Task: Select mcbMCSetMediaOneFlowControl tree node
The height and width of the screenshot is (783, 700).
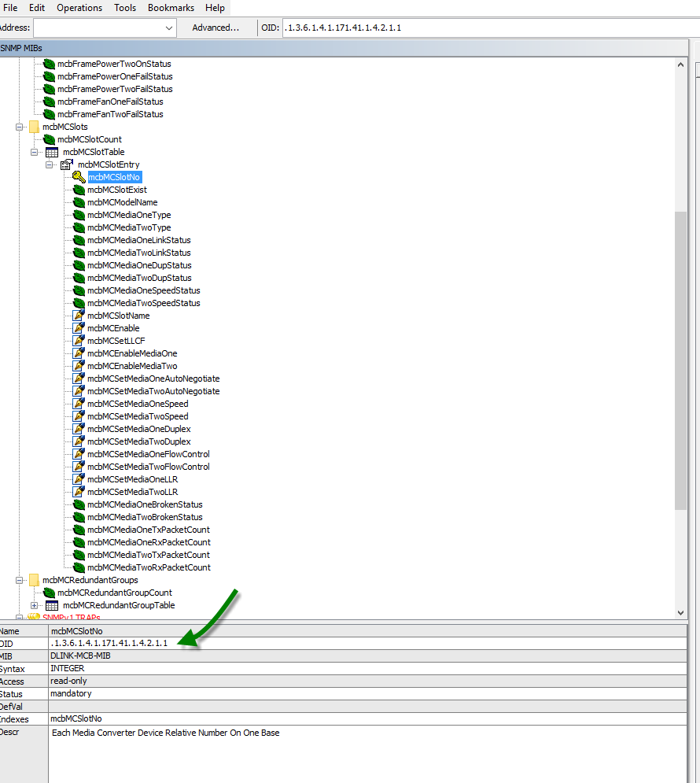Action: (148, 454)
